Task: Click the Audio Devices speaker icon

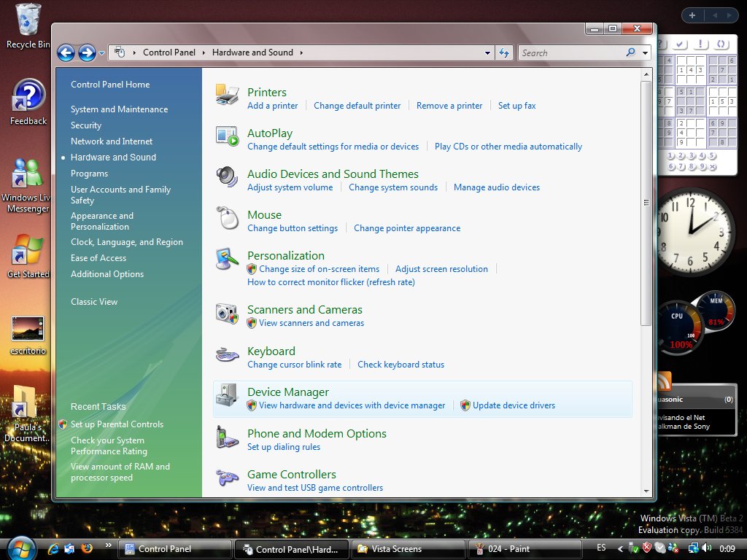Action: pyautogui.click(x=227, y=177)
